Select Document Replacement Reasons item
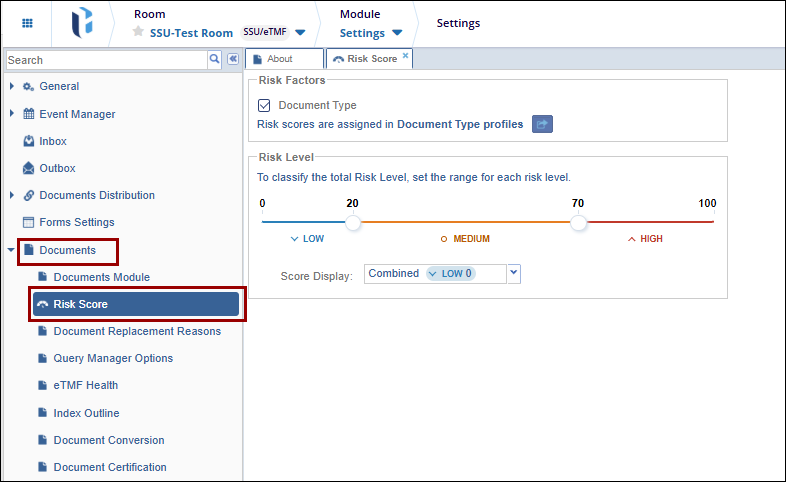 tap(137, 331)
